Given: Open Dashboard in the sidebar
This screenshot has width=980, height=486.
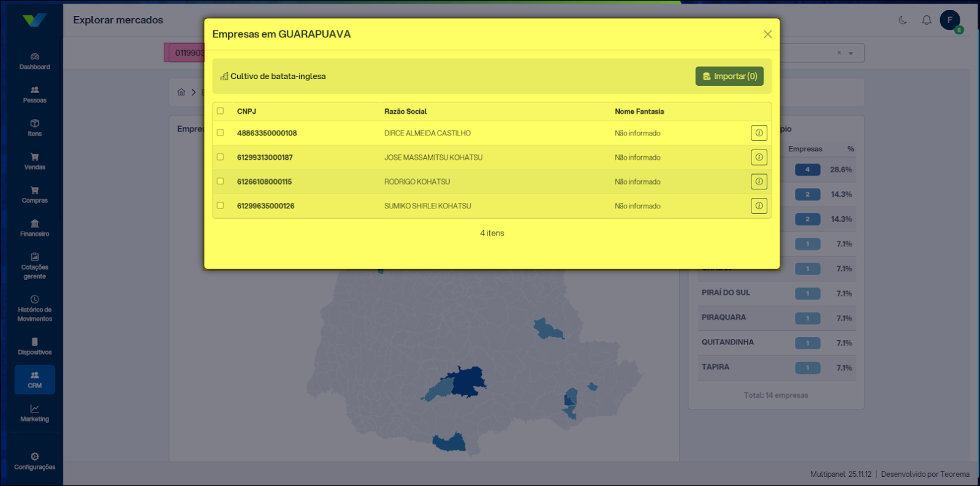Looking at the screenshot, I should click(35, 61).
